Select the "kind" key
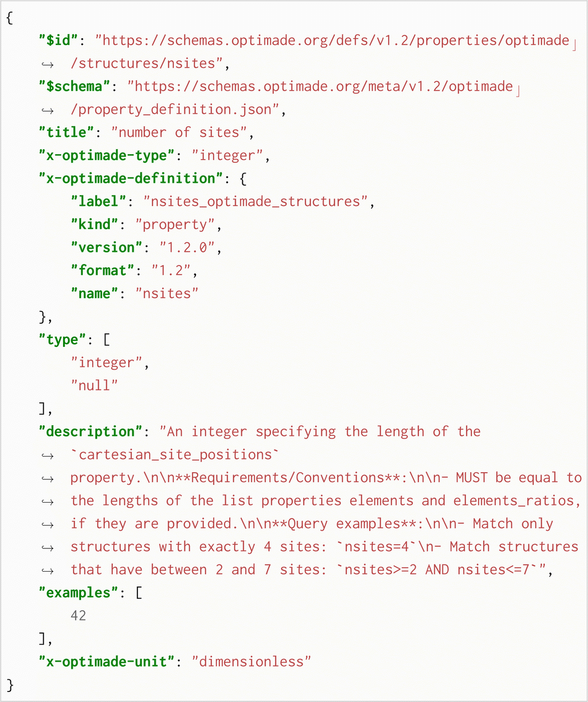Viewport: 588px width, 702px height. click(95, 225)
